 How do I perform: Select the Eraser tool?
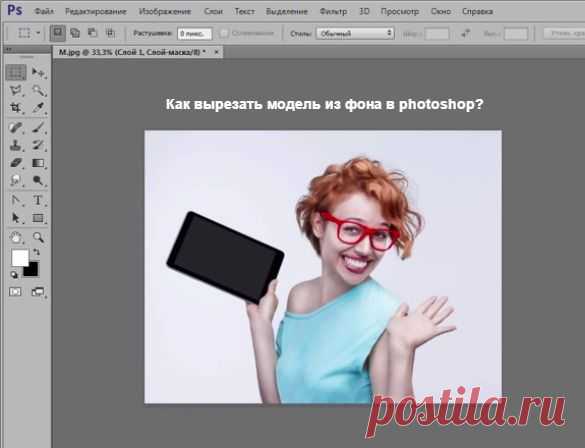(x=16, y=163)
